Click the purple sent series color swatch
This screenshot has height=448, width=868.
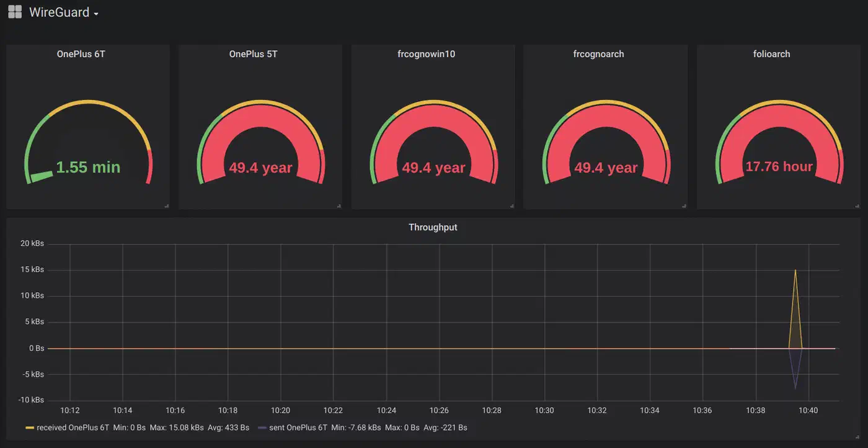pyautogui.click(x=262, y=428)
